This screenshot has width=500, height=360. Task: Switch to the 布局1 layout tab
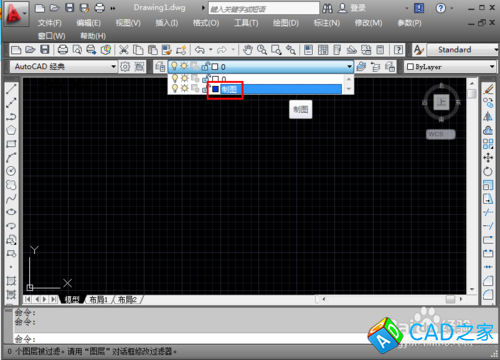(99, 300)
